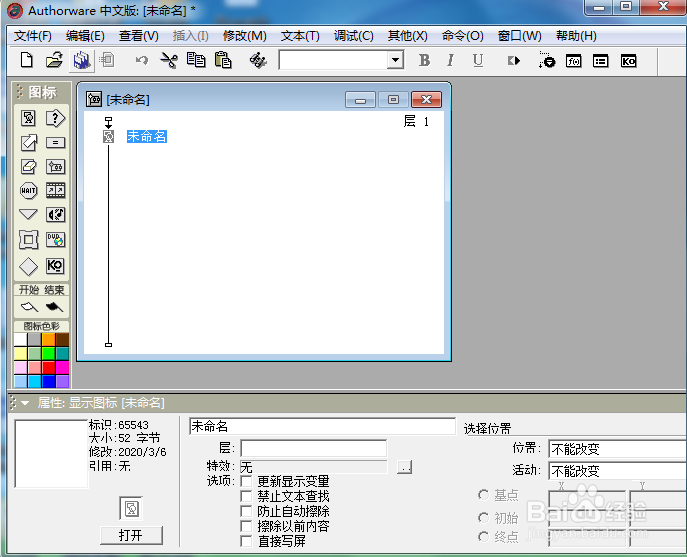Screen dimensions: 687x557
Task: Click the Copy toolbar icon
Action: [196, 60]
